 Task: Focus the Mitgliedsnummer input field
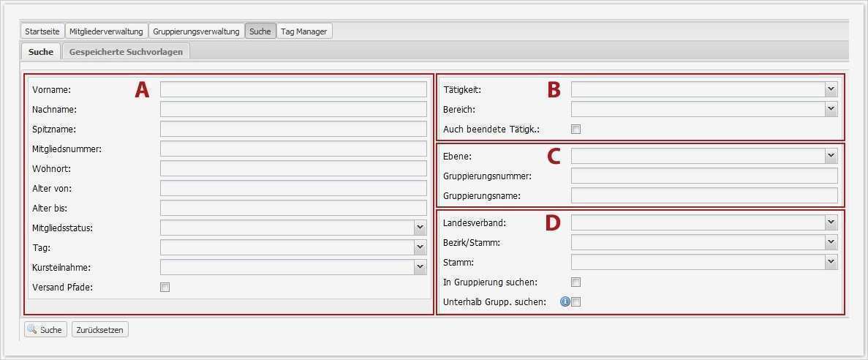(x=293, y=149)
